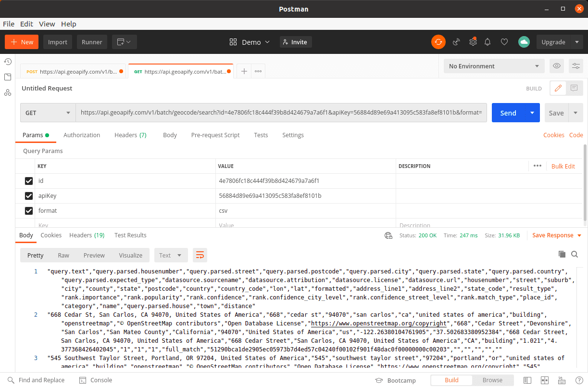
Task: Open manage environments settings icon
Action: [x=575, y=66]
